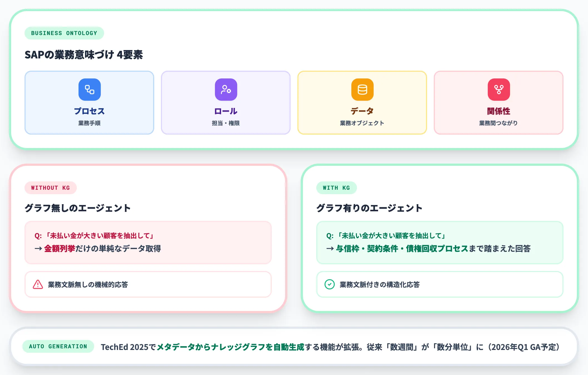Viewport: 588px width, 375px height.
Task: Click the blue プロセス workflow icon
Action: [x=89, y=90]
